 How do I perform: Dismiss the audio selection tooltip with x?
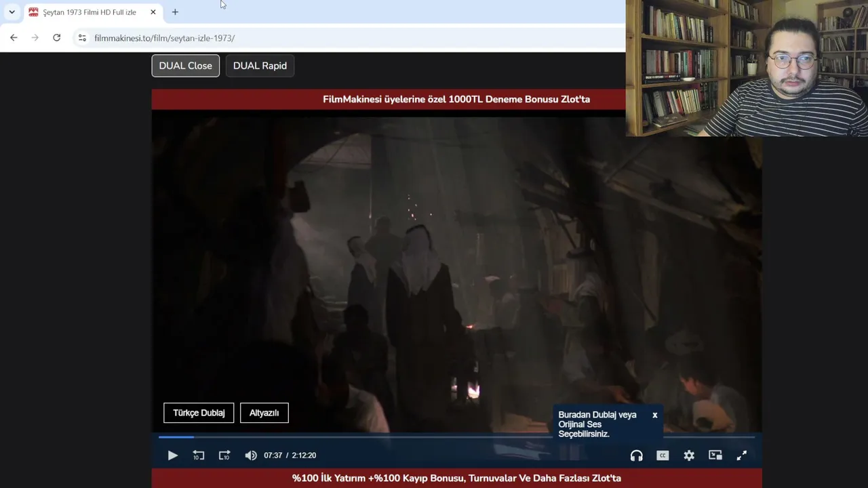pyautogui.click(x=655, y=415)
